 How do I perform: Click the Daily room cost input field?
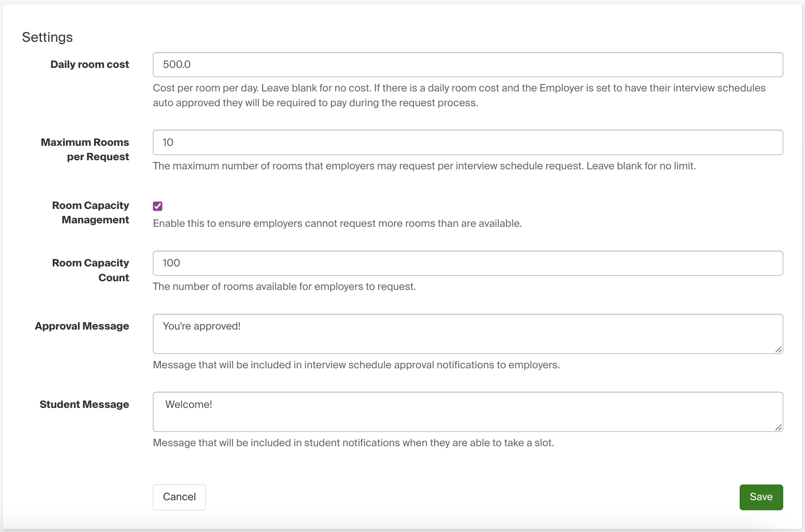click(x=468, y=64)
